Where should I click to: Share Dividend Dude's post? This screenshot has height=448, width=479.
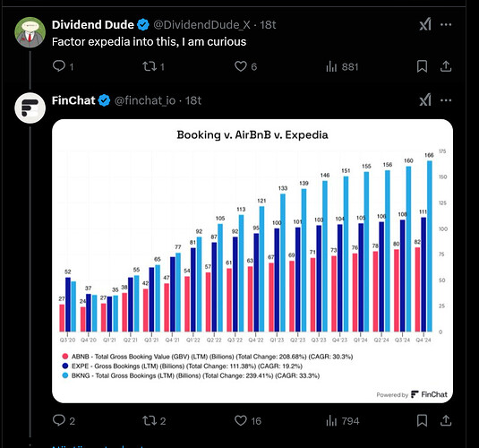[x=446, y=66]
